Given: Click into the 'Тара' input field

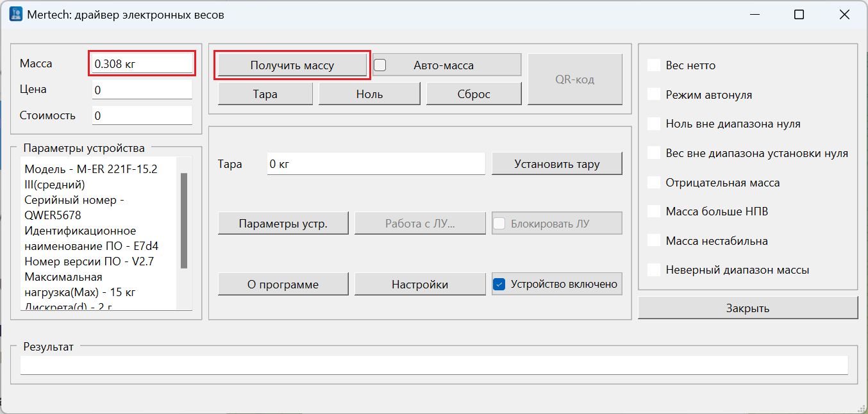Looking at the screenshot, I should pos(376,164).
